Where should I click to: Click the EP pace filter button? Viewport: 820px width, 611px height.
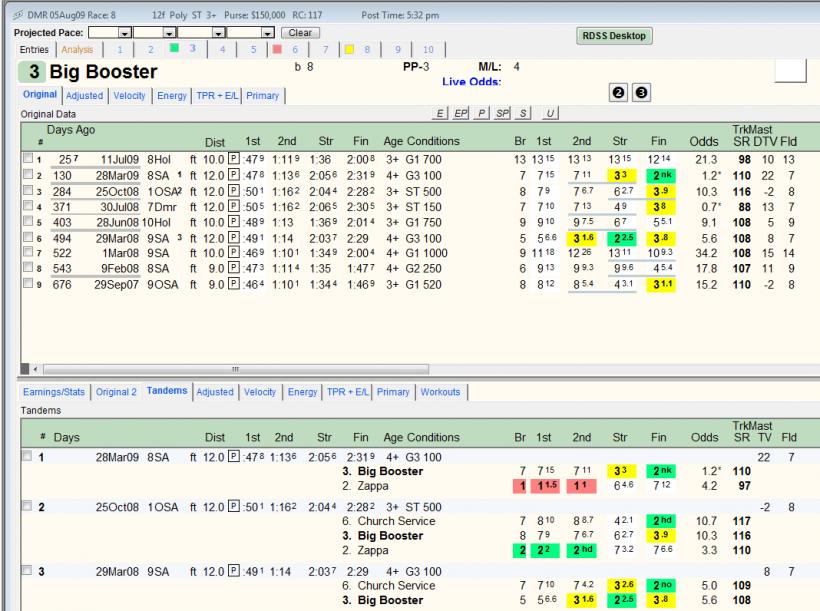click(460, 113)
